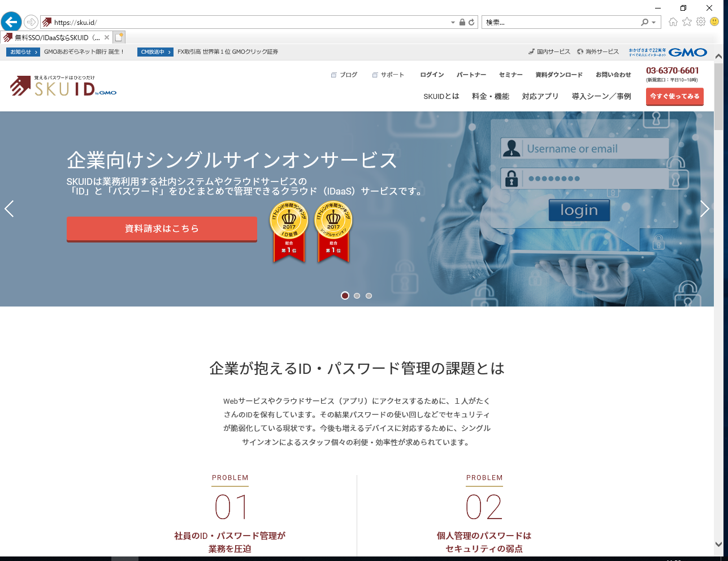This screenshot has height=561, width=728.
Task: Open the ブログ link
Action: [x=344, y=75]
